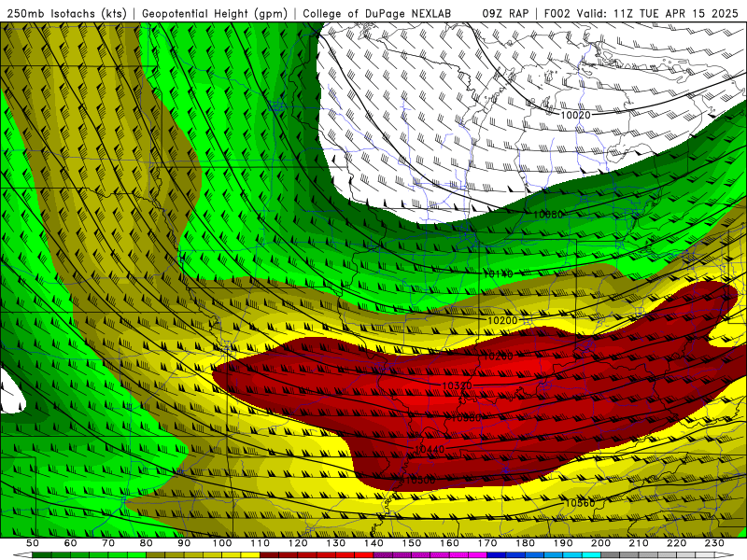Click the 110 value on the color scale
The height and width of the screenshot is (560, 747).
coord(260,543)
